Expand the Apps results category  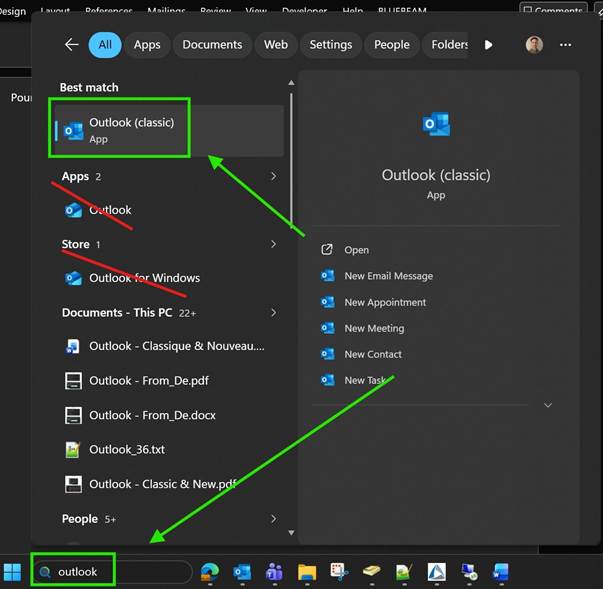[273, 176]
